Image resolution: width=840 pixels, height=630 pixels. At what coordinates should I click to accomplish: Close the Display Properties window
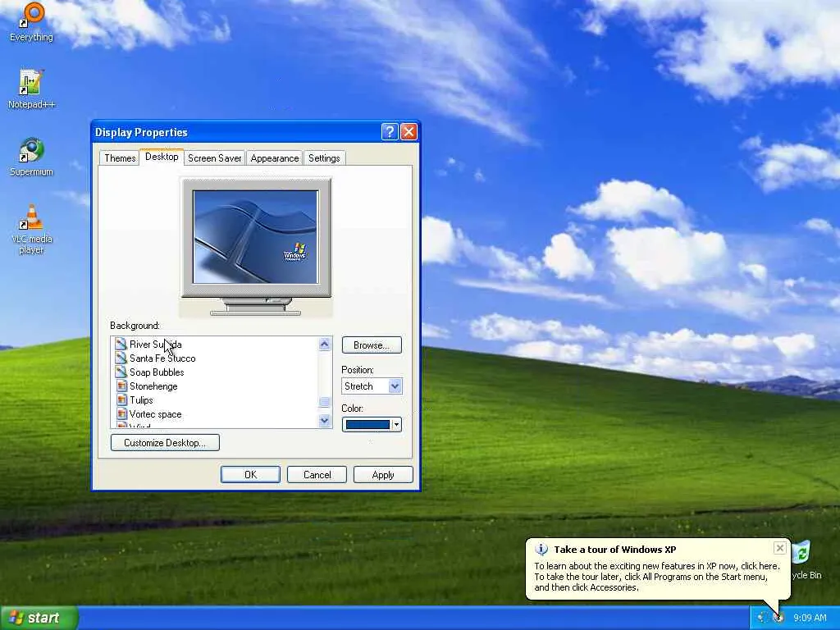(409, 132)
